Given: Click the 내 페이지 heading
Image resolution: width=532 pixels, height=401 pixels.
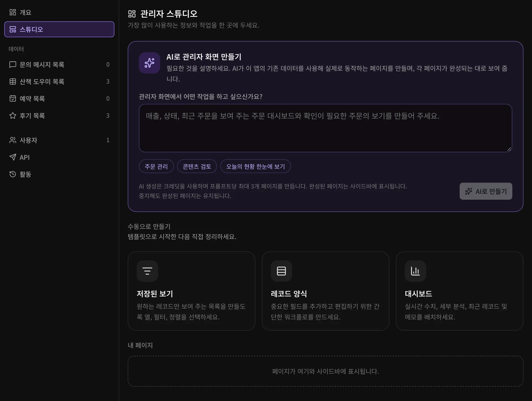Looking at the screenshot, I should (x=140, y=345).
